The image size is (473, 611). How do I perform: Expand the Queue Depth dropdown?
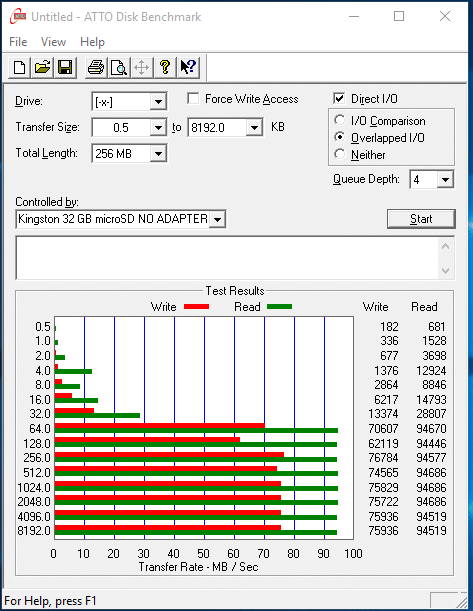(445, 180)
